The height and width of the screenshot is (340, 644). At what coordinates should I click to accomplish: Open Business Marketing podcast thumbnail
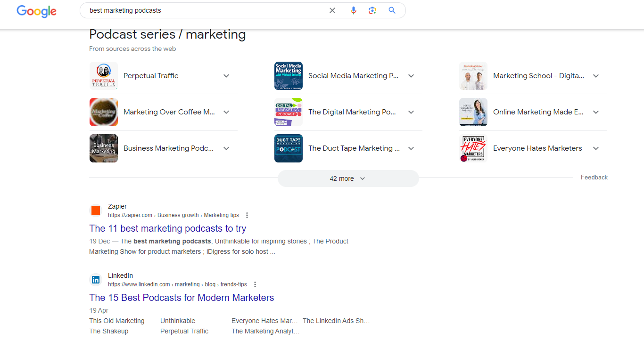(x=104, y=148)
